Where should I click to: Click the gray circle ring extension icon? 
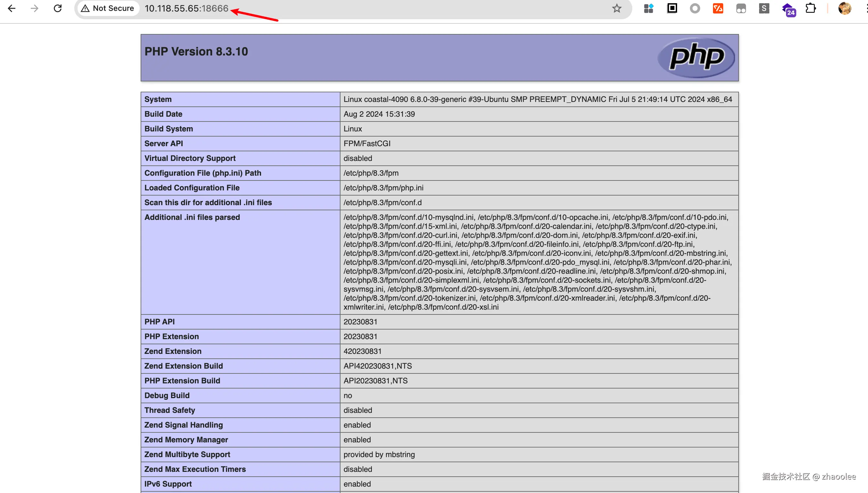695,8
